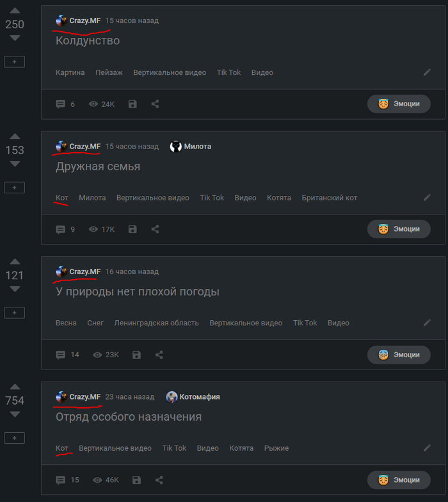Open the "Котомафия" community link
Viewport: 448px width, 502px height.
[199, 397]
